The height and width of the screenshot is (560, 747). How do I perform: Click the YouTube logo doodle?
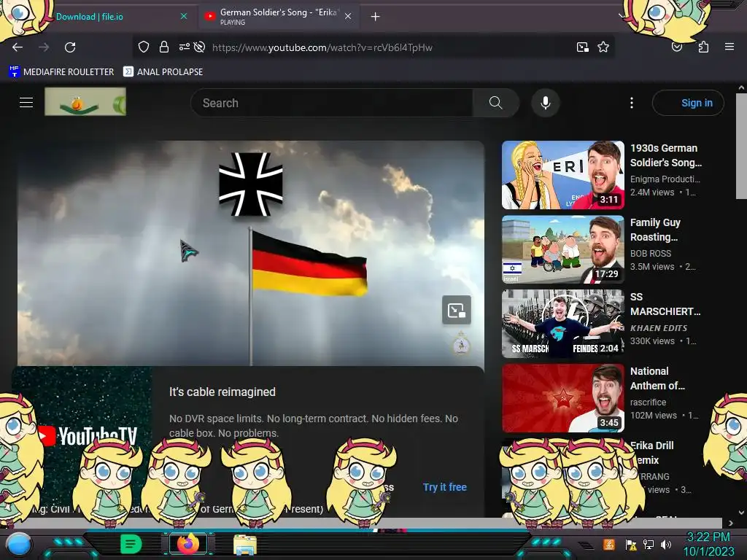click(x=85, y=101)
